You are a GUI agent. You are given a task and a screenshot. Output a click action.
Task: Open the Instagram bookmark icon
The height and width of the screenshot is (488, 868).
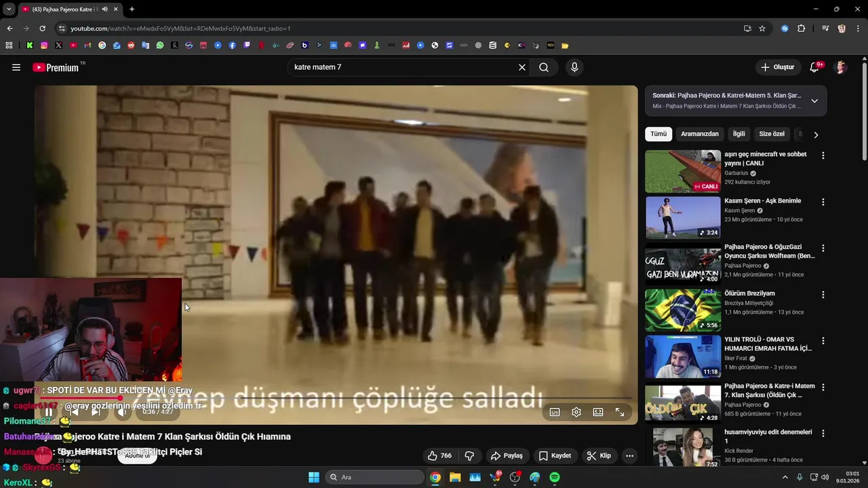point(44,45)
